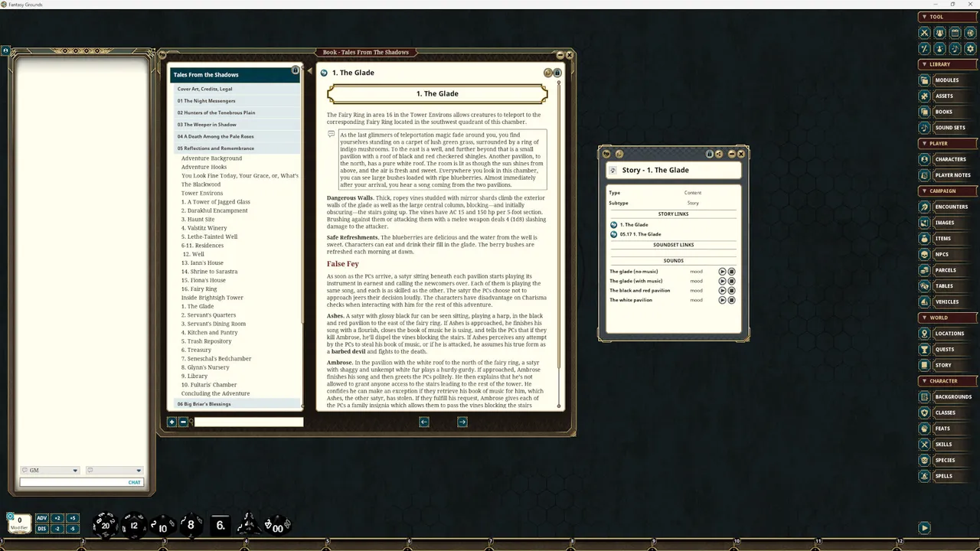Select the d12 die
The image size is (980, 551).
click(x=134, y=524)
